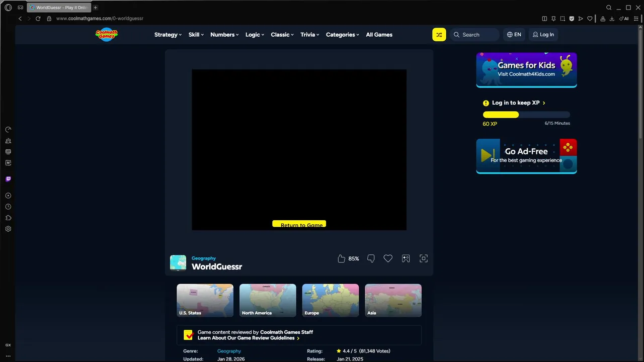This screenshot has height=362, width=644.
Task: Open the Geography category link above the title
Action: pos(204,258)
